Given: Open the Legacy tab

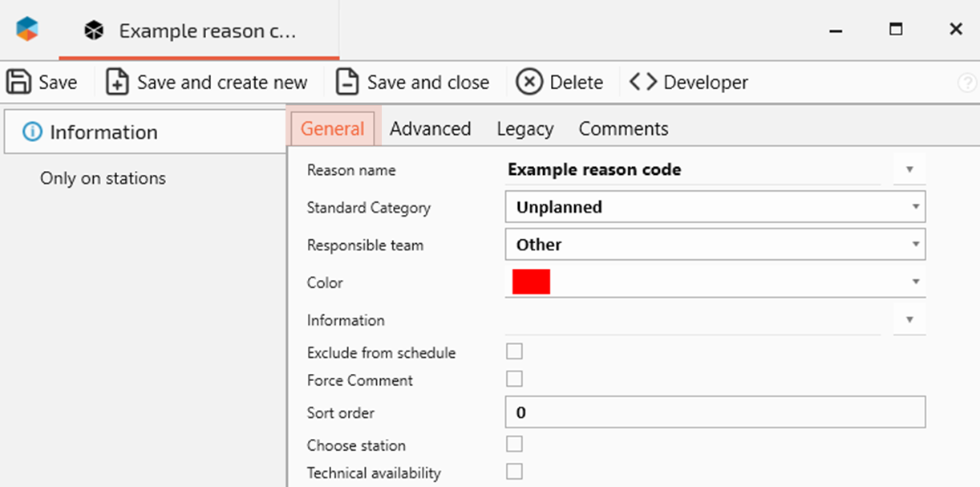Looking at the screenshot, I should tap(524, 129).
